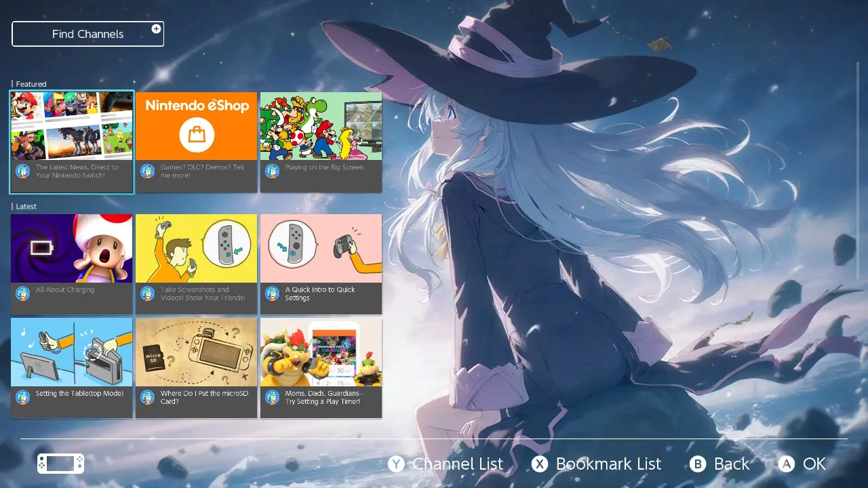This screenshot has width=868, height=488.
Task: Click the Switch console controller icon
Action: coord(60,464)
